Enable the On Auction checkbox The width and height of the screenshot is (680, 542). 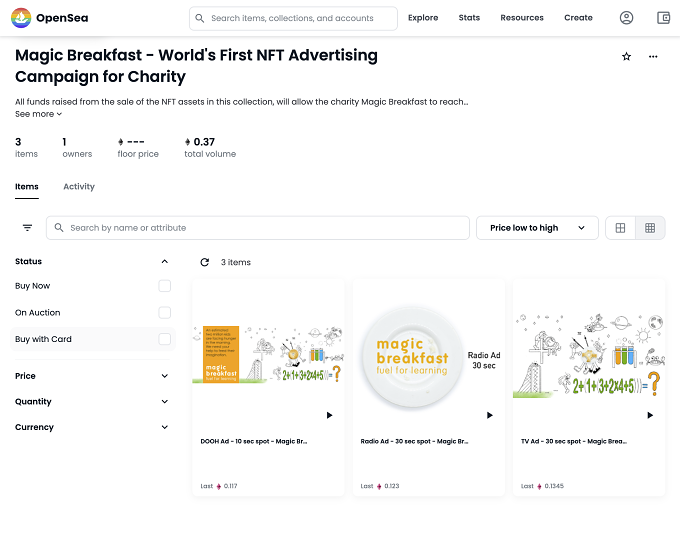point(164,313)
